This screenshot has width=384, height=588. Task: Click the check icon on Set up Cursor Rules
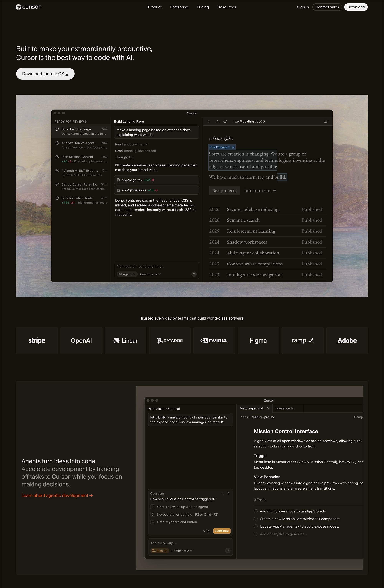point(57,184)
